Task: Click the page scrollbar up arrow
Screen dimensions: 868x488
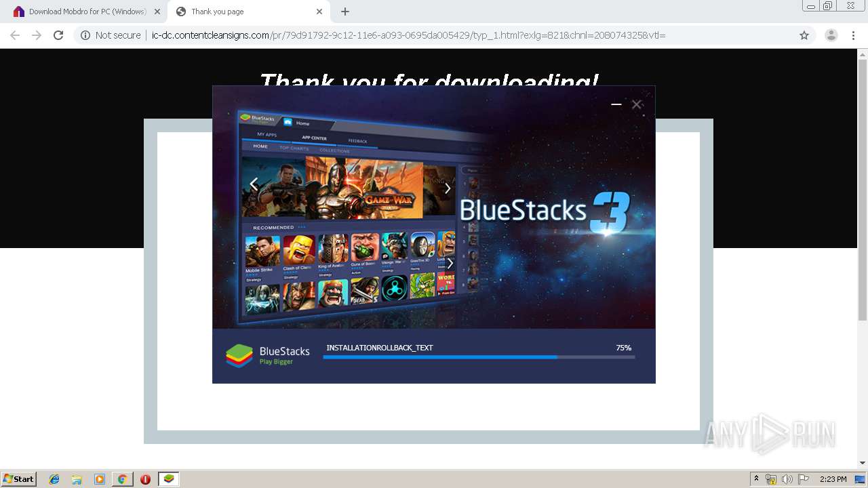Action: (863, 54)
